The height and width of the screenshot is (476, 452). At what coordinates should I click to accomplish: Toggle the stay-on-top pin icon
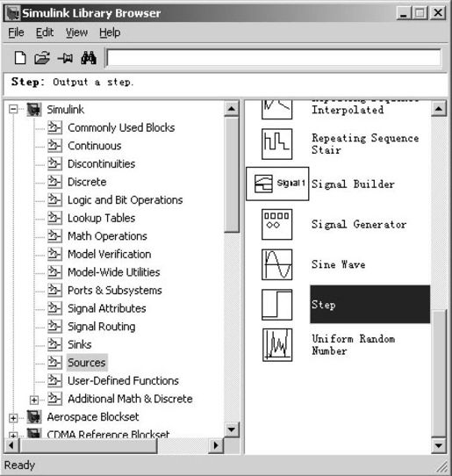pyautogui.click(x=65, y=58)
